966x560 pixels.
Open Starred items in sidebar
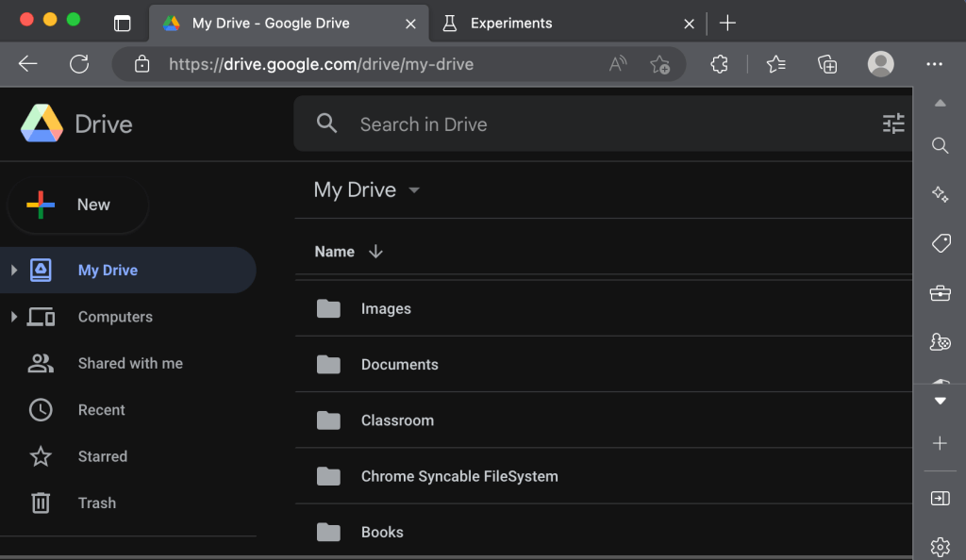click(102, 456)
